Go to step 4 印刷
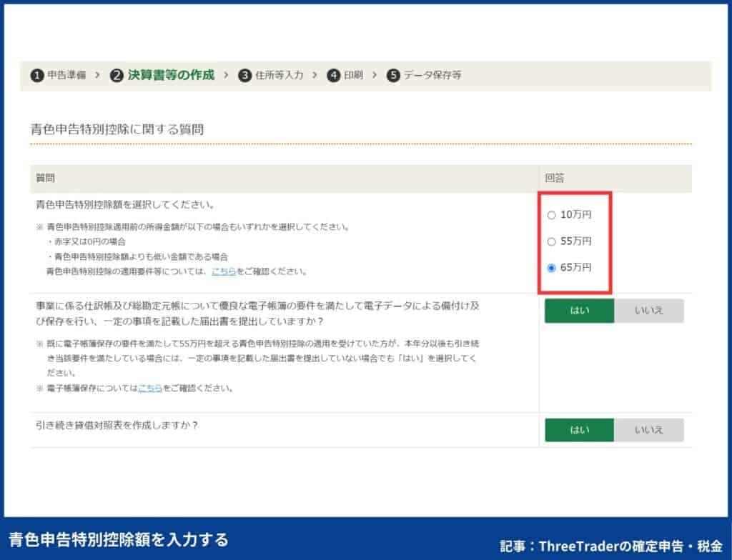 (x=345, y=75)
